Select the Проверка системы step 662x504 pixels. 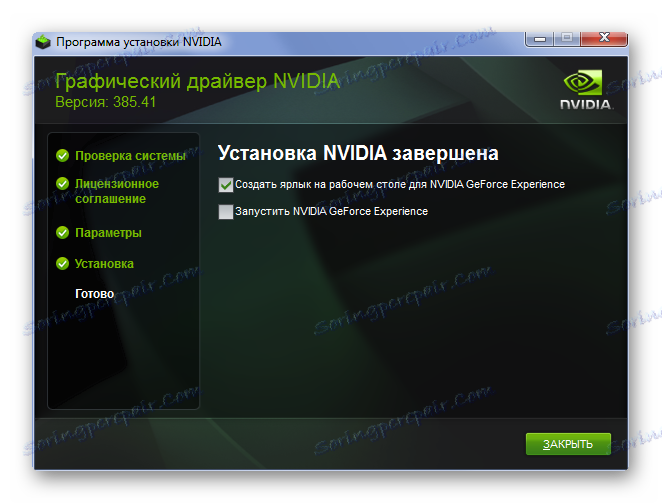(x=130, y=156)
